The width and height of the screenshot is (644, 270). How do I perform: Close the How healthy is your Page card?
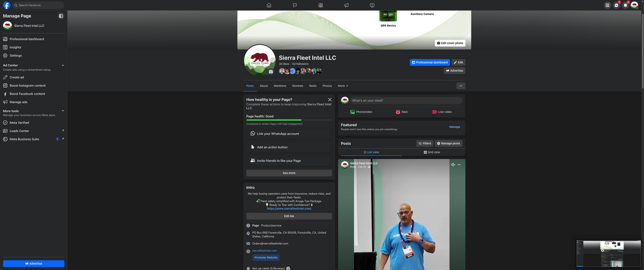(330, 99)
